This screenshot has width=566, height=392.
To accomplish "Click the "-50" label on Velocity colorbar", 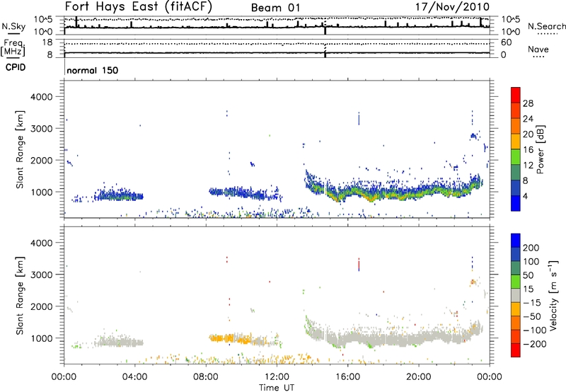I will pyautogui.click(x=531, y=316).
